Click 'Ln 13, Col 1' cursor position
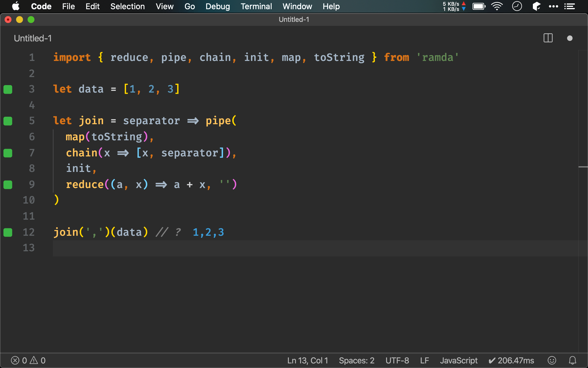The height and width of the screenshot is (368, 588). [x=307, y=361]
